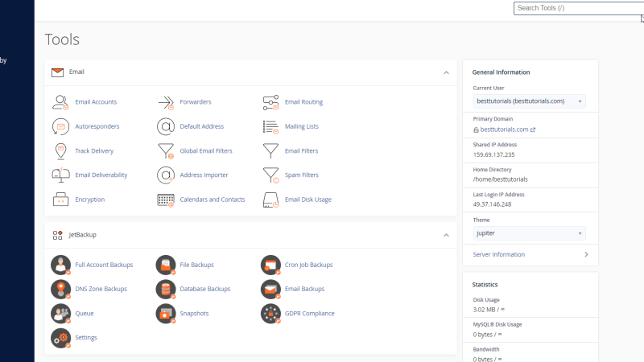Viewport: 644px width, 362px height.
Task: Open the Autoresponders link text
Action: tap(97, 126)
